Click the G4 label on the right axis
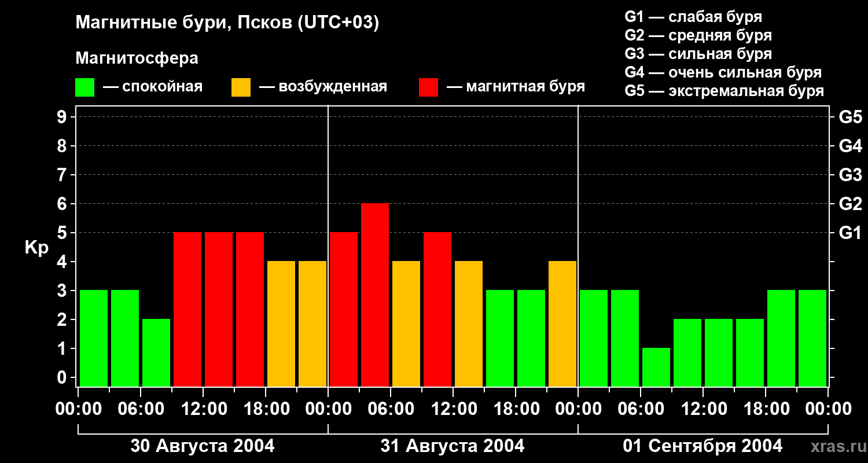868x463 pixels. [x=851, y=146]
